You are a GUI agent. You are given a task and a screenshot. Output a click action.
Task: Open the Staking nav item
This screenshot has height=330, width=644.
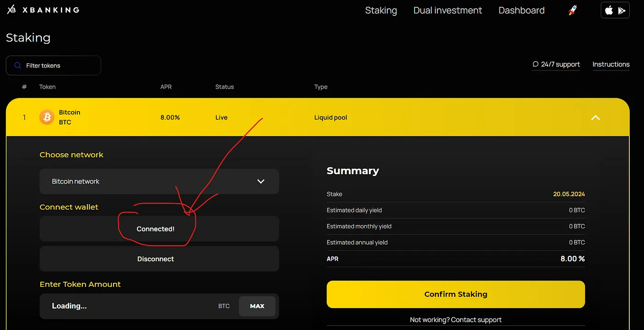tap(381, 10)
